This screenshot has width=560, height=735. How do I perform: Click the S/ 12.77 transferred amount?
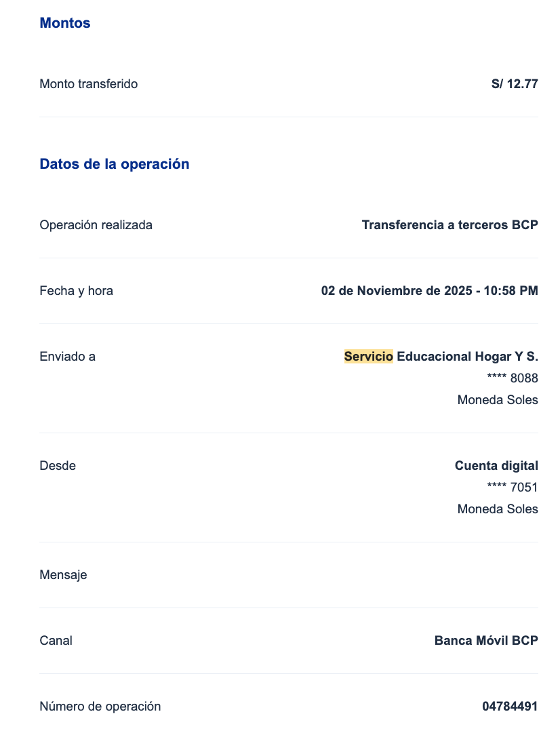515,84
